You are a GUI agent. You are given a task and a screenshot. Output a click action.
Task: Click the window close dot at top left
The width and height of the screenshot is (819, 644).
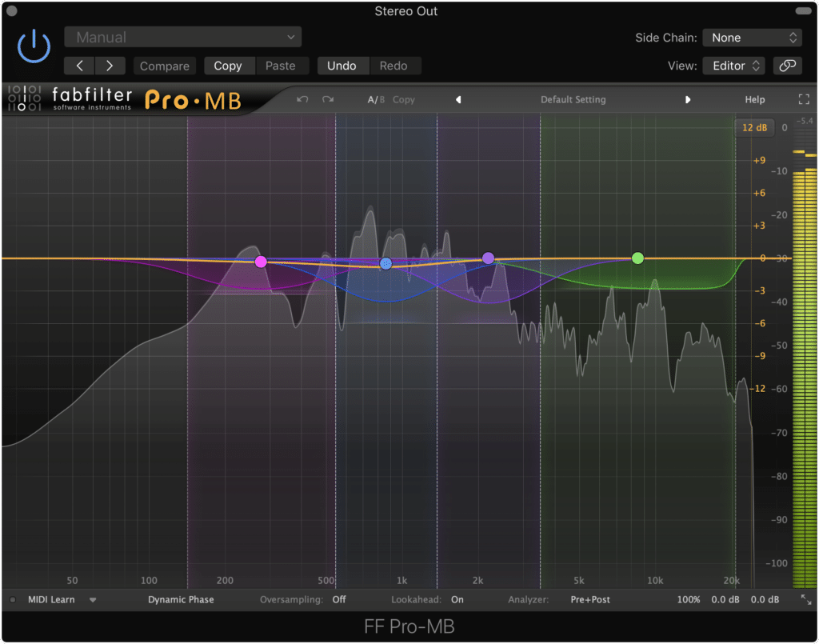pos(12,10)
